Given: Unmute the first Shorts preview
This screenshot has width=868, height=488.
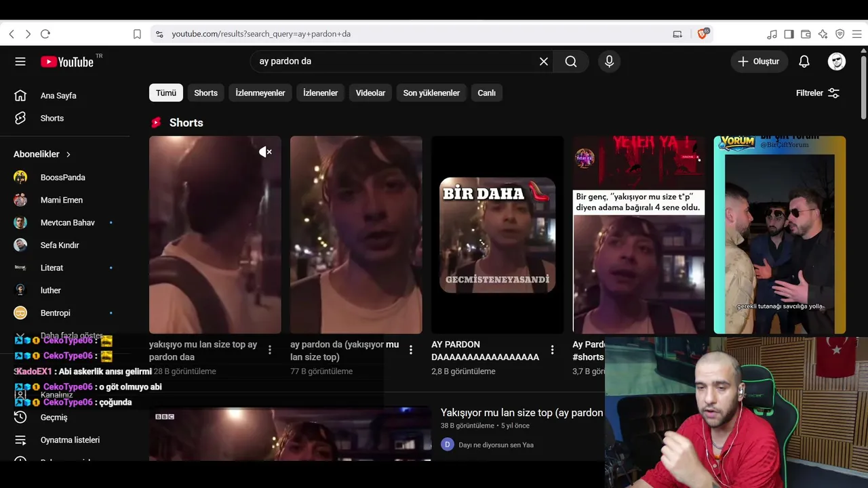Looking at the screenshot, I should (x=266, y=152).
